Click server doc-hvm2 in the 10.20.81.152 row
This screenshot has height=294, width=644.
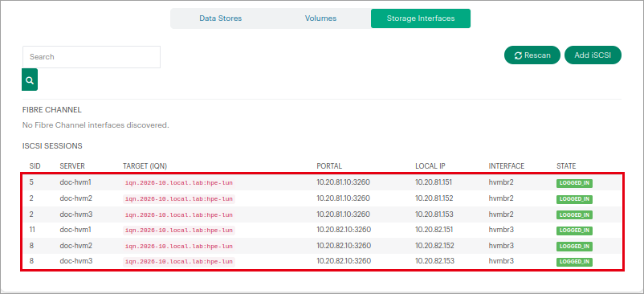(76, 198)
